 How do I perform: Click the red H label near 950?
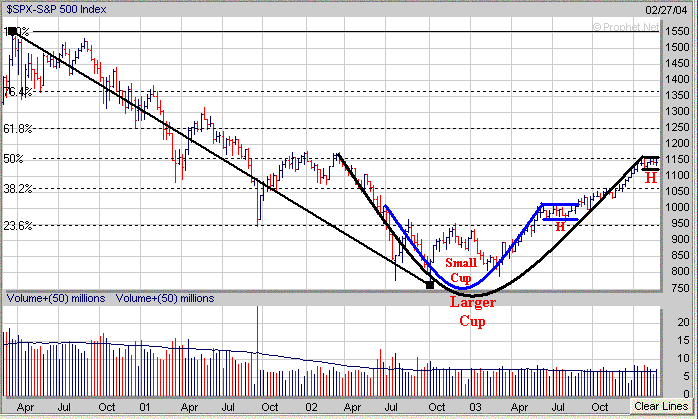pyautogui.click(x=560, y=227)
